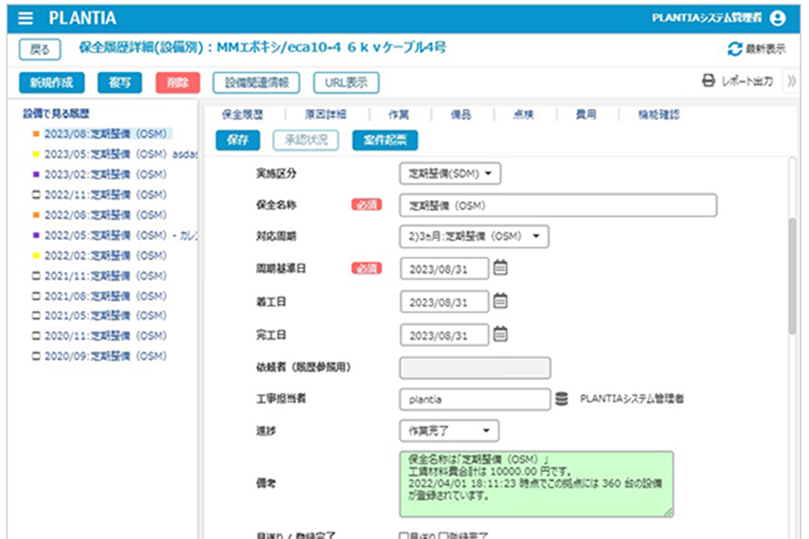Switch to the 保全履歴 tab

pos(242,115)
